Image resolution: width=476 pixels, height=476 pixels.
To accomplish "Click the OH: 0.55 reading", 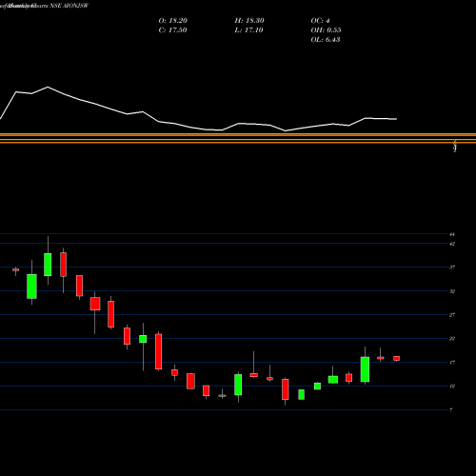I will 326,30.
